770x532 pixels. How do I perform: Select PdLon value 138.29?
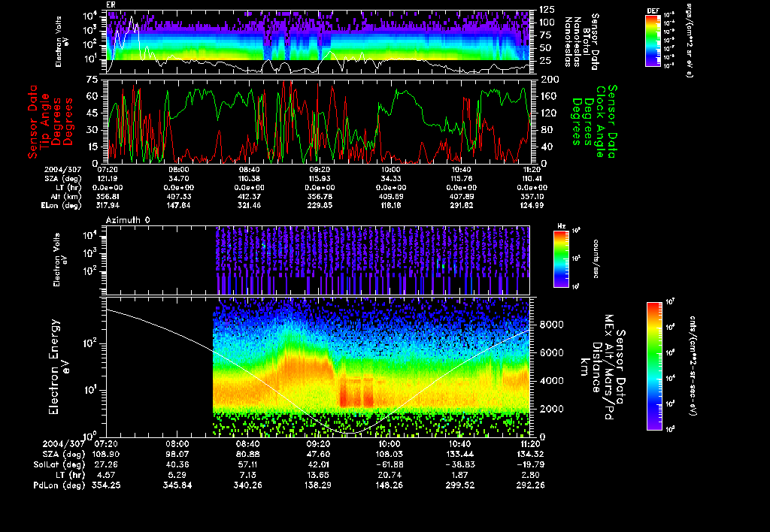pos(319,485)
